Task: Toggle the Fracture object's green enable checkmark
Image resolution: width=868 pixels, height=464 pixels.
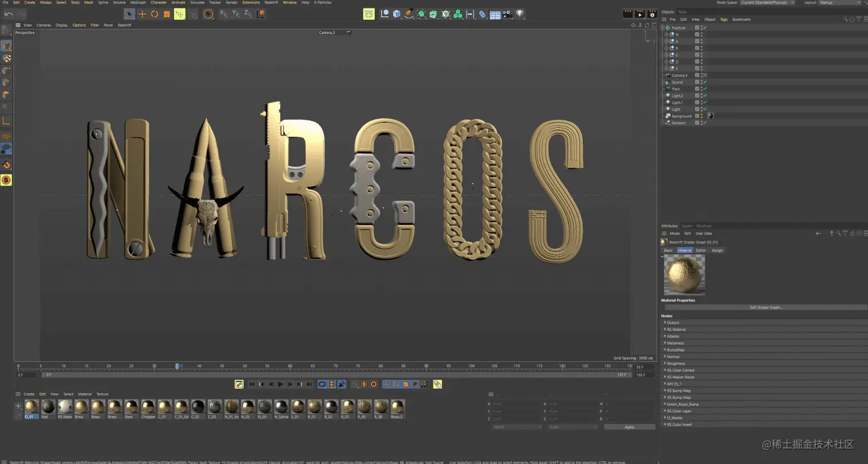Action: (704, 28)
